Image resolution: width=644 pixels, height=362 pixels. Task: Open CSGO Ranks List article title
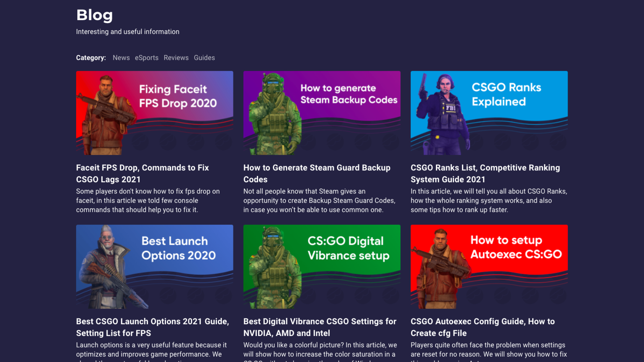coord(485,173)
